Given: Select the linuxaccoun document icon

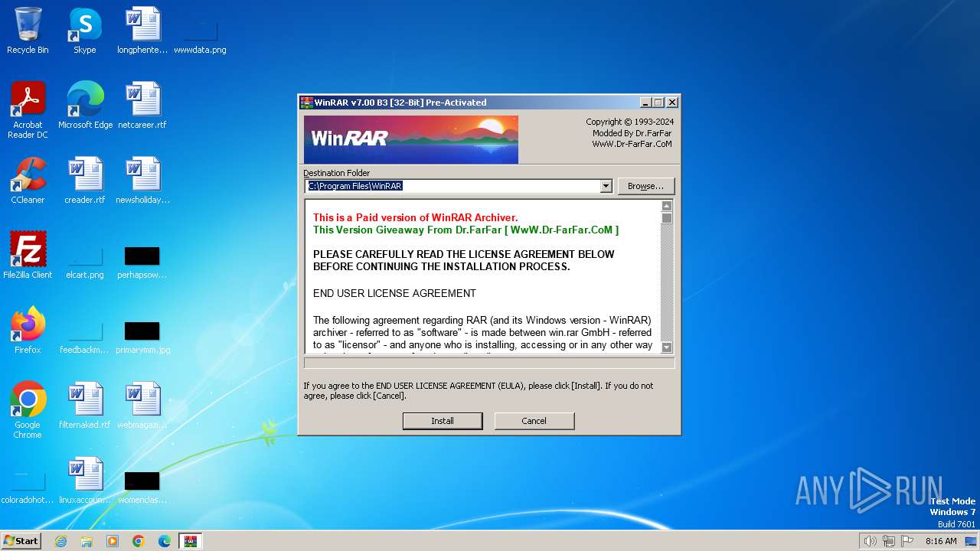Looking at the screenshot, I should point(85,480).
